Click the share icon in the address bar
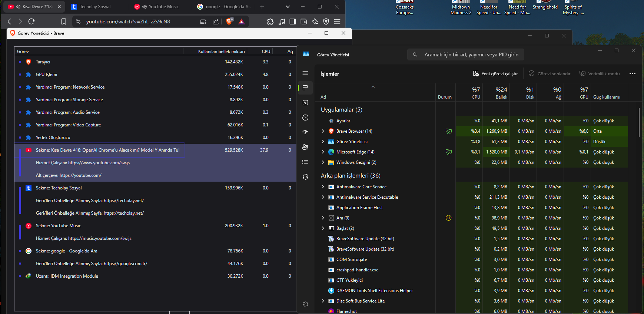Image resolution: width=644 pixels, height=314 pixels. click(x=216, y=22)
